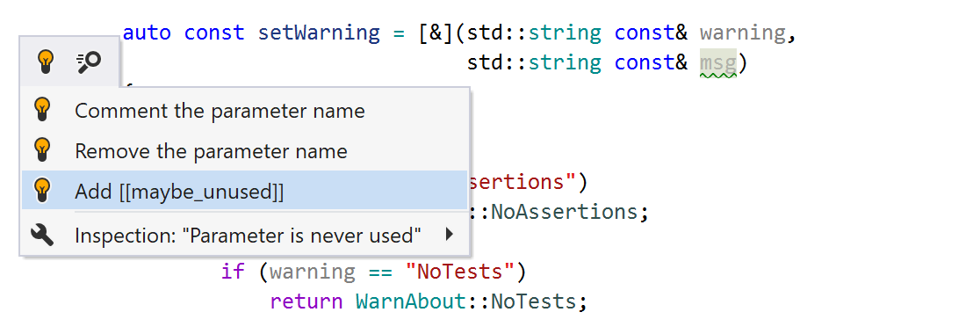Viewport: 980px width, 334px height.
Task: Click the lightbulb quick actions icon at the top of the popup
Action: [45, 62]
